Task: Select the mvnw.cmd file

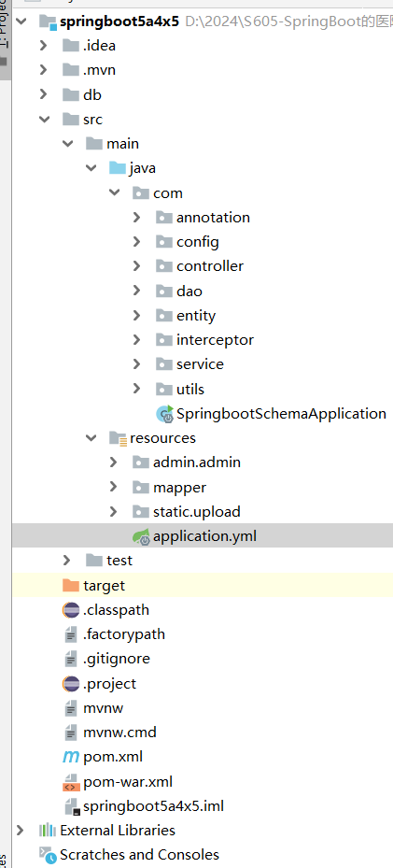Action: coord(119,732)
